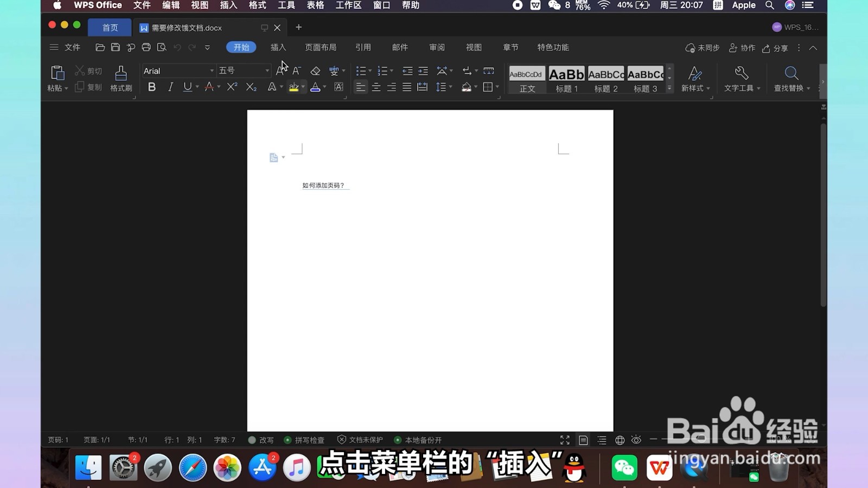Expand the styles gallery list
Screen dimensions: 868x488
[x=669, y=88]
